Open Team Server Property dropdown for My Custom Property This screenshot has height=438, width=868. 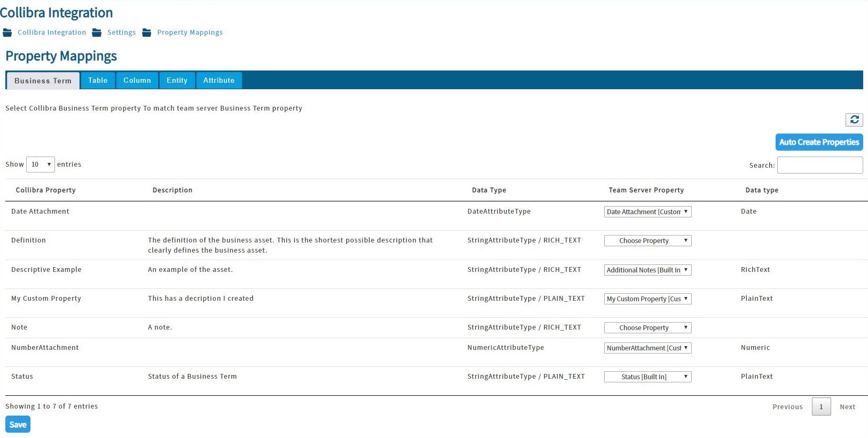click(x=648, y=299)
